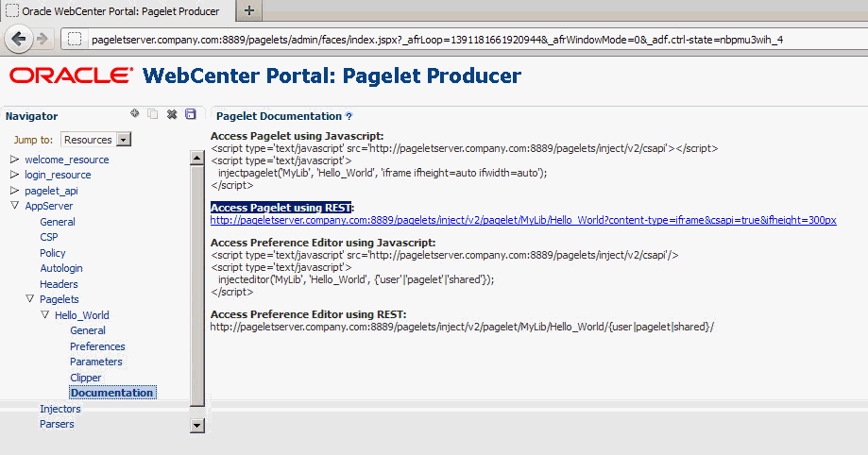Click the 'Access Pagelet using Javascript:' heading
Viewport: 868px width, 455px height.
298,136
